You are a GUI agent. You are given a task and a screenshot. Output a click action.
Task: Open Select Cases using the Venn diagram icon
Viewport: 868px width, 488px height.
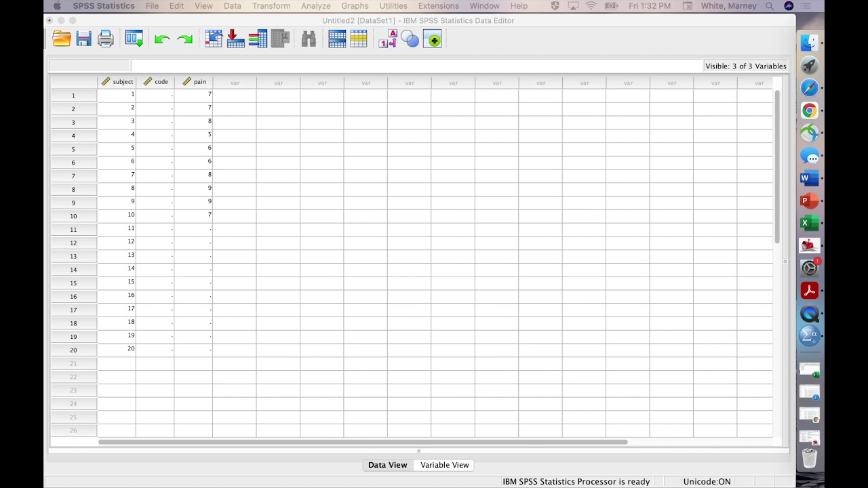coord(410,39)
